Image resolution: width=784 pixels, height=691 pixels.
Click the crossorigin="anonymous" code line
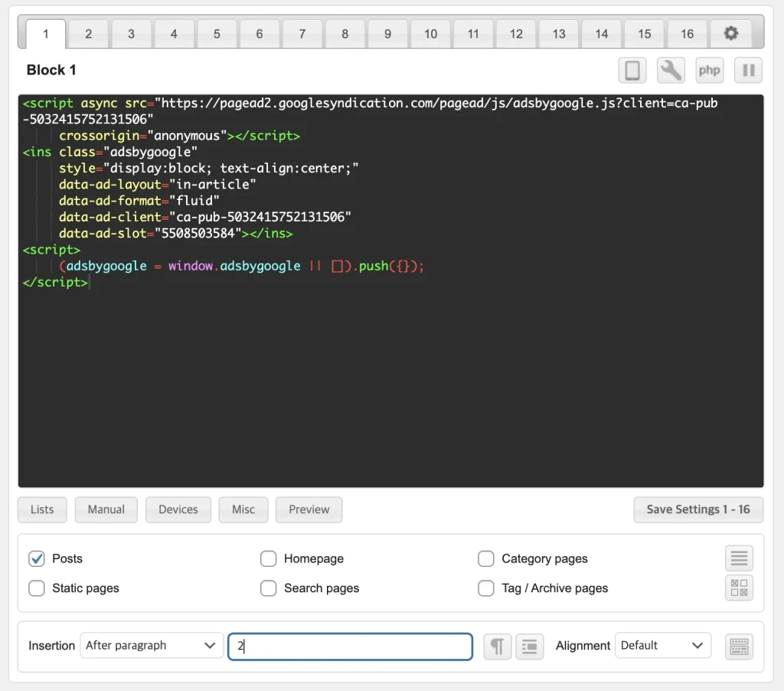[179, 136]
